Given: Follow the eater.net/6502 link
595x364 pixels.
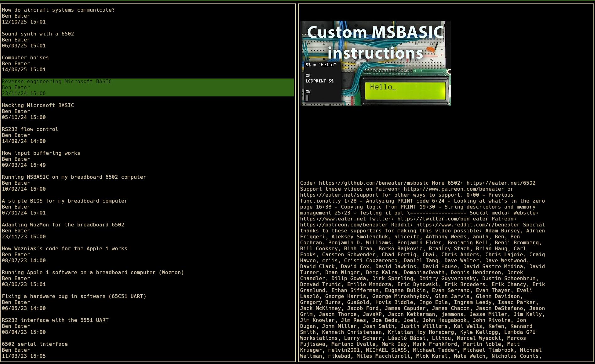Looking at the screenshot, I should (501, 183).
